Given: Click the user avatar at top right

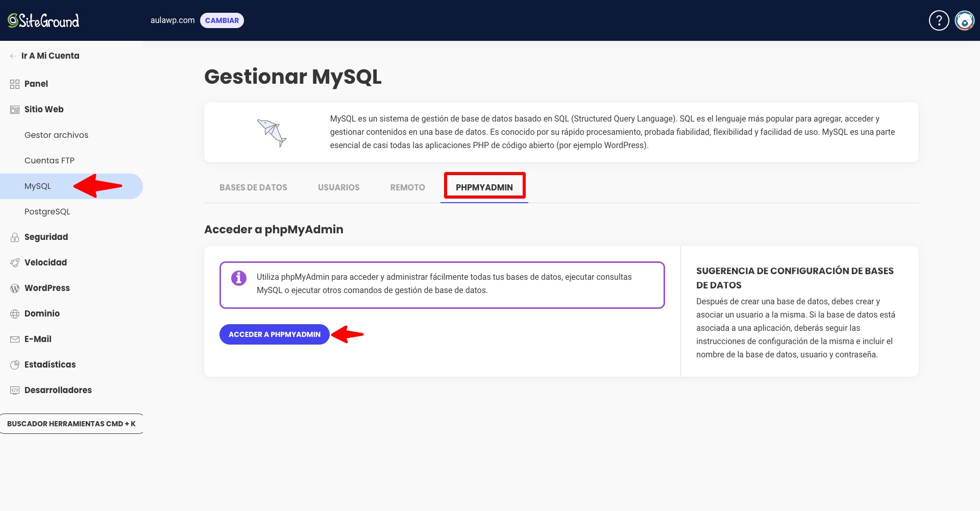Looking at the screenshot, I should tap(964, 20).
